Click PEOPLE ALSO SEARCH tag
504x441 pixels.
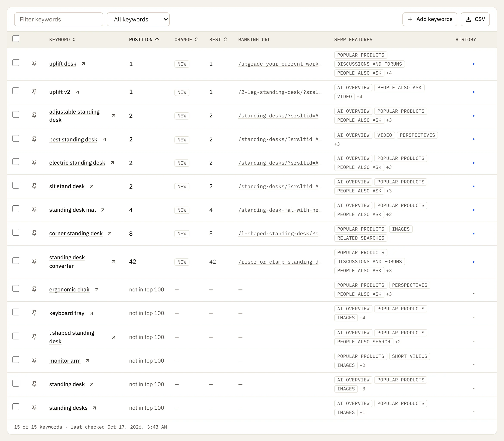(363, 342)
